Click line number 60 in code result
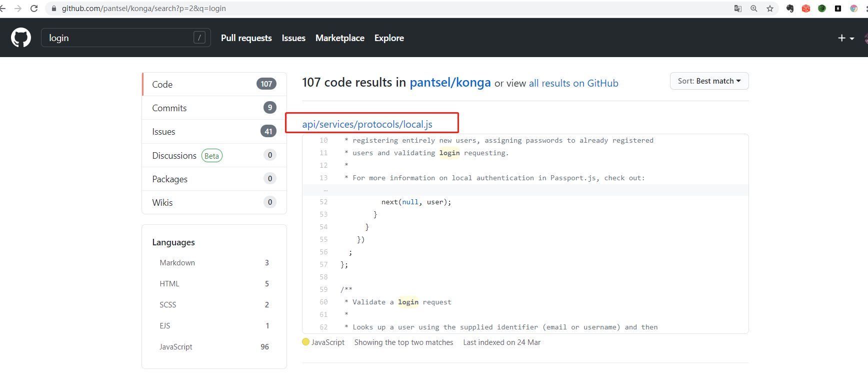The image size is (868, 374). (323, 302)
